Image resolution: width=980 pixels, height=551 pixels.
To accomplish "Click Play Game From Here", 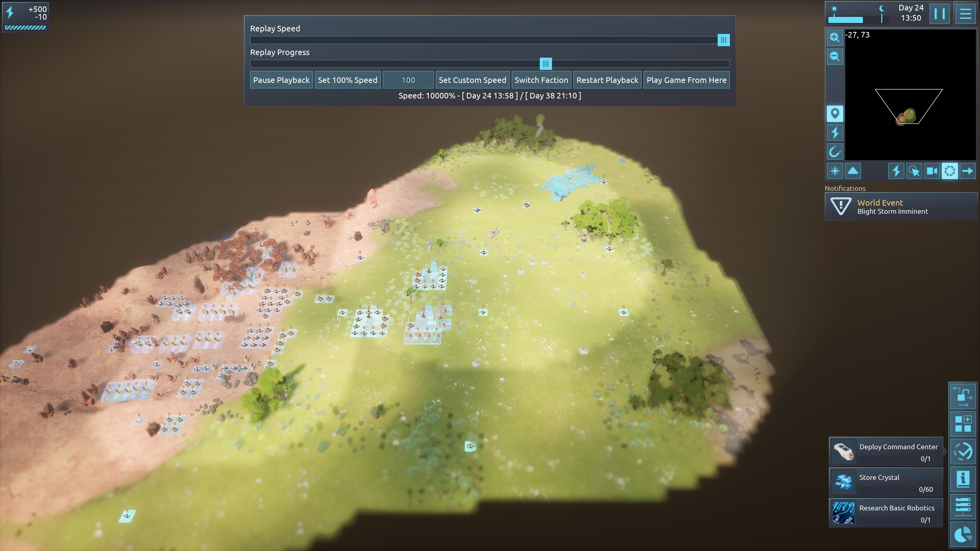I will pyautogui.click(x=686, y=80).
